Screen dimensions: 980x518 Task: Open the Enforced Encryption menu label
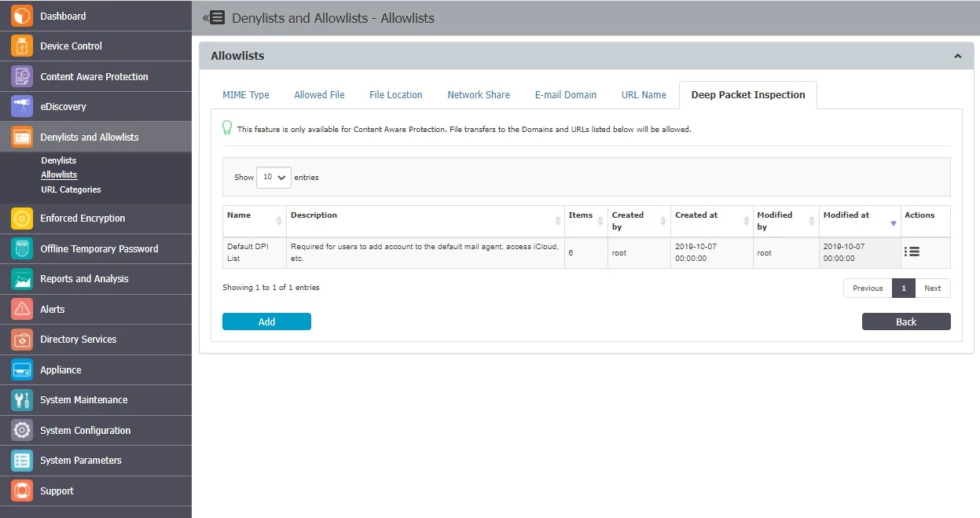[x=83, y=218]
